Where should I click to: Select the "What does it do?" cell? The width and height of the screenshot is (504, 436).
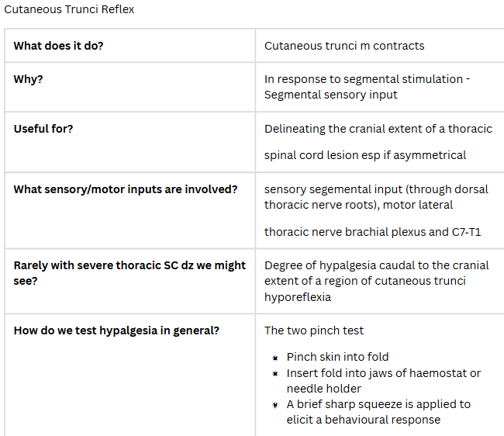(x=58, y=46)
